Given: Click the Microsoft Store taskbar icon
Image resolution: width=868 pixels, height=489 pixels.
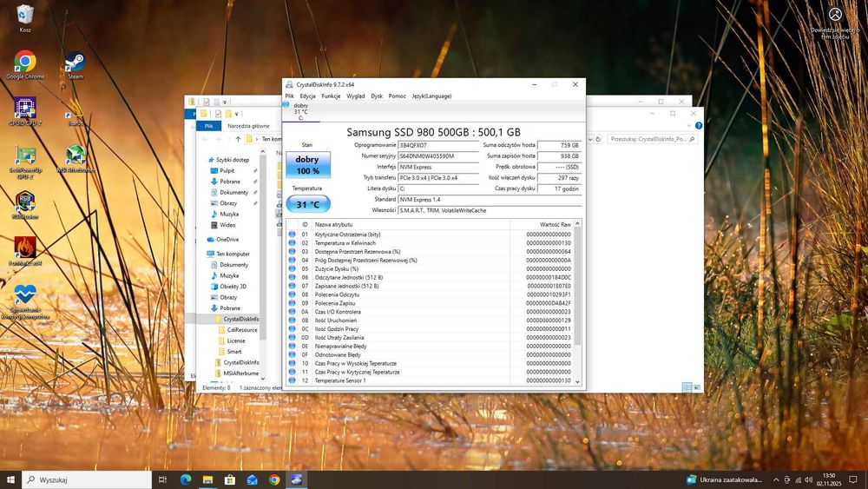Looking at the screenshot, I should point(230,479).
